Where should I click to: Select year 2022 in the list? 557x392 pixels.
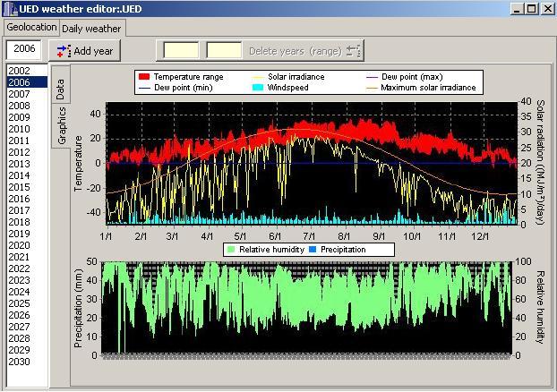pos(27,268)
